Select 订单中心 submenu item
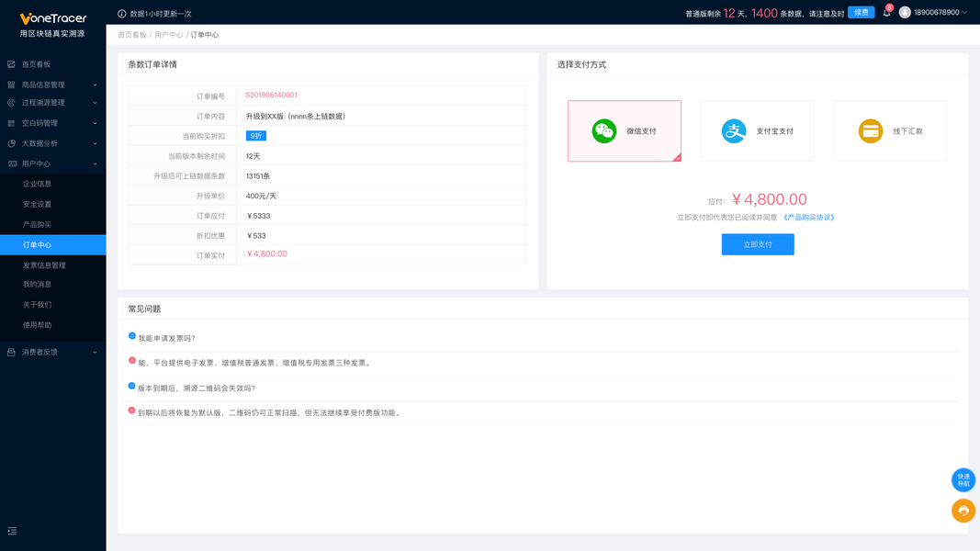The height and width of the screenshot is (551, 980). tap(53, 245)
